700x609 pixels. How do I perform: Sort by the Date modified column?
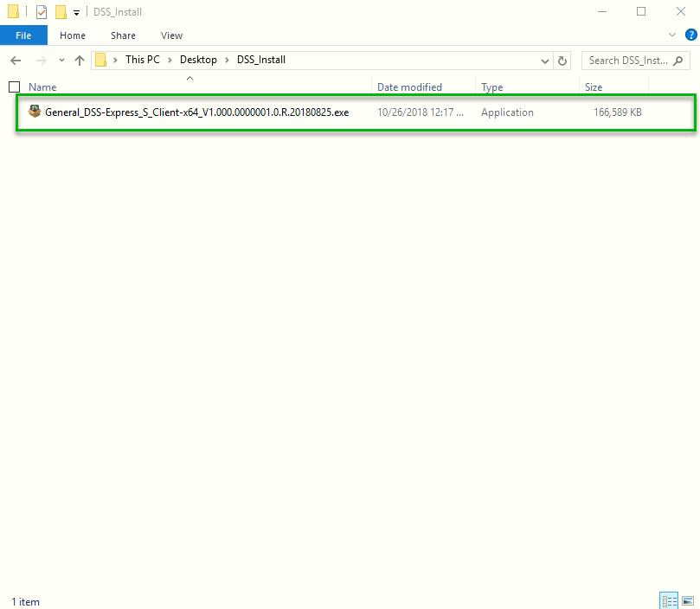pyautogui.click(x=409, y=87)
